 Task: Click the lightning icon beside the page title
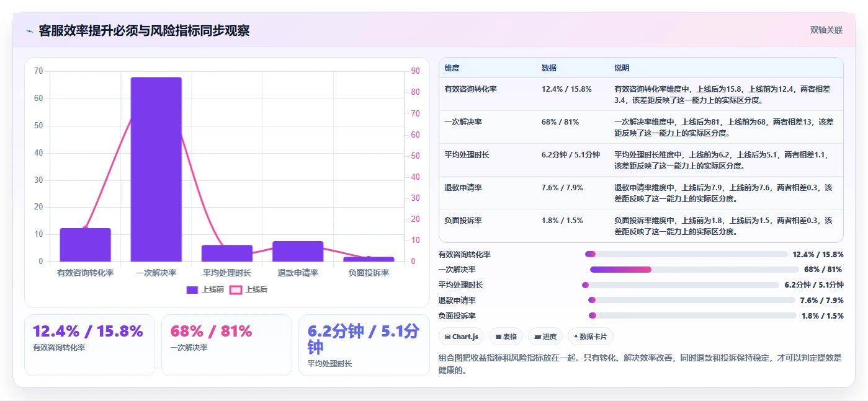[30, 31]
